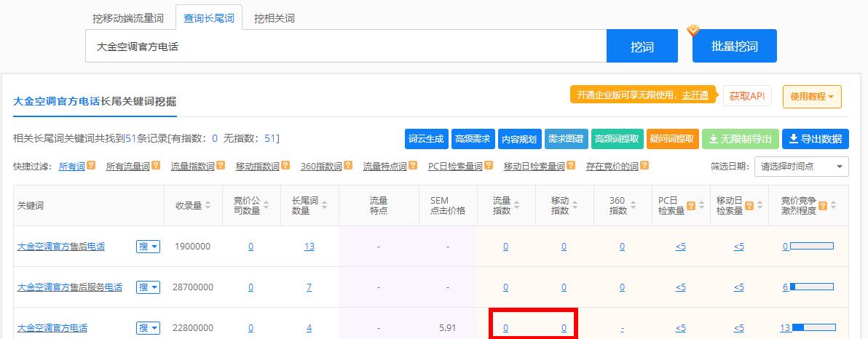Filter by 所有流量词
Image resolution: width=868 pixels, height=339 pixels.
(128, 166)
